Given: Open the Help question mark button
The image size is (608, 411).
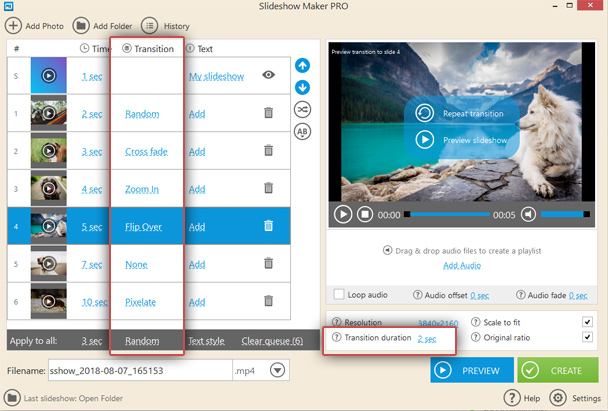Looking at the screenshot, I should tap(512, 398).
